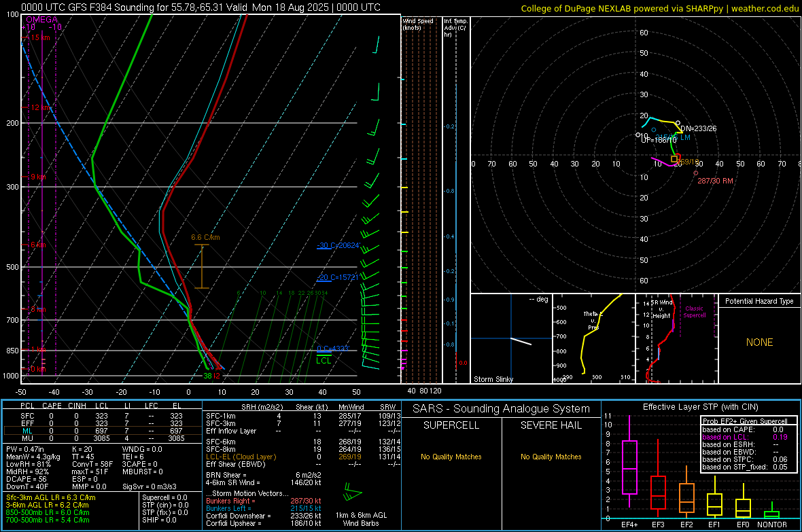802x532 pixels.
Task: Click the Supercell = 0.0 composite value
Action: tap(164, 497)
